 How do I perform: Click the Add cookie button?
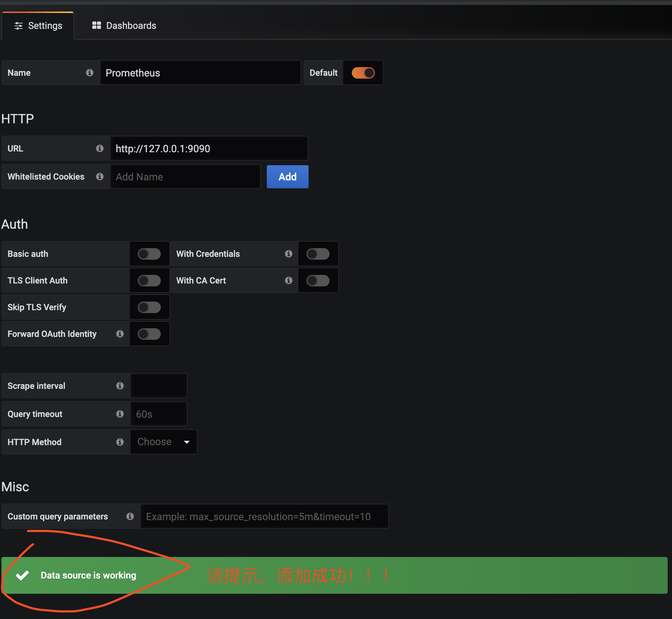(x=288, y=177)
